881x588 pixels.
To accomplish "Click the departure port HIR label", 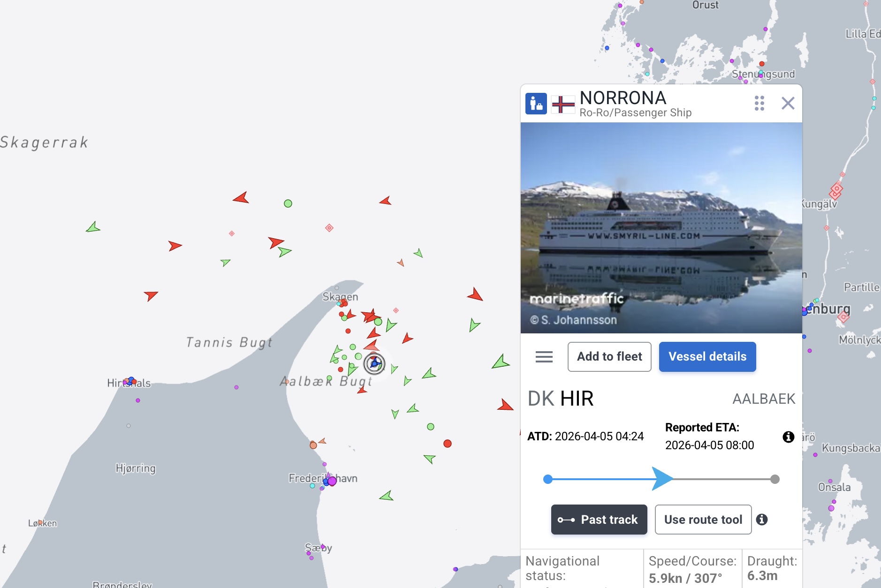I will [577, 399].
